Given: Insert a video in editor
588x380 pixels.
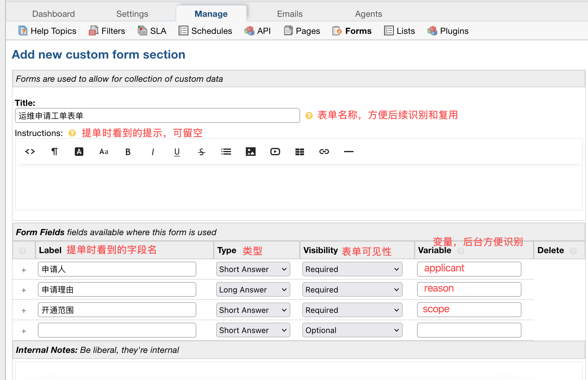Looking at the screenshot, I should [275, 152].
